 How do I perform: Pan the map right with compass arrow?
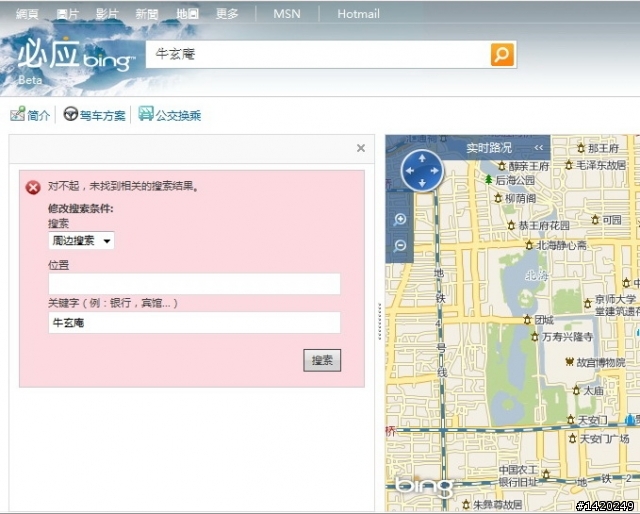[435, 171]
